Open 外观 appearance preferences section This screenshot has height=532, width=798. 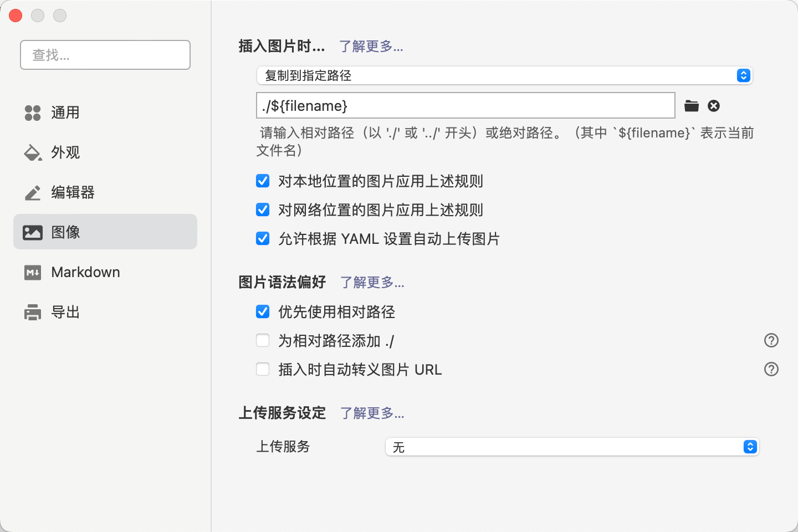click(x=65, y=152)
